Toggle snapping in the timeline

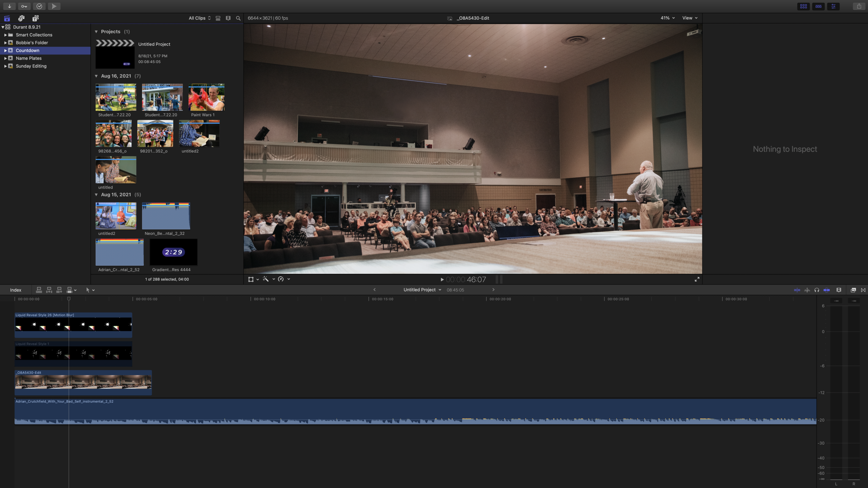[x=827, y=290]
